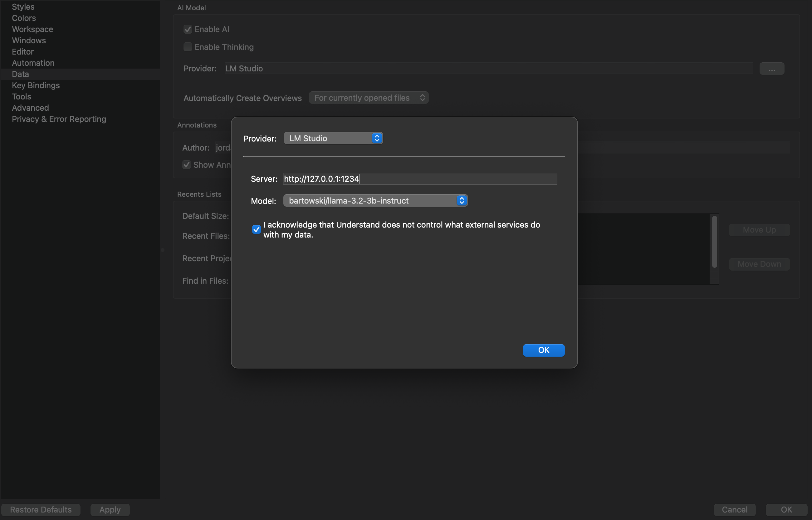Click the Restore Defaults button
This screenshot has height=520, width=812.
[x=41, y=509]
